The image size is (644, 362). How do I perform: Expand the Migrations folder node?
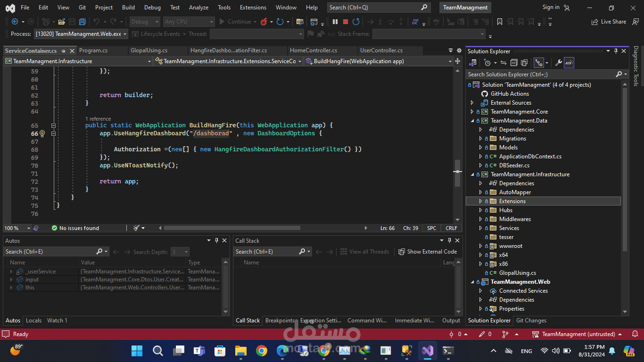click(x=480, y=139)
